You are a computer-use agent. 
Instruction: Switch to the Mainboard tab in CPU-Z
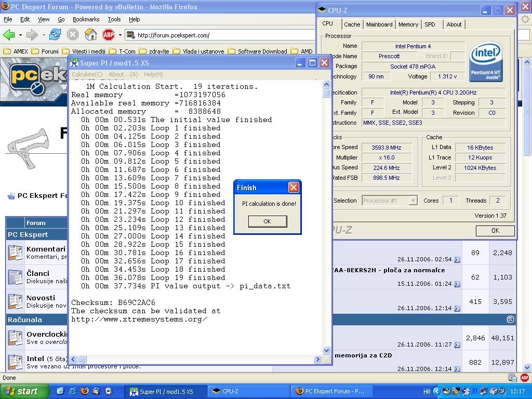point(379,24)
